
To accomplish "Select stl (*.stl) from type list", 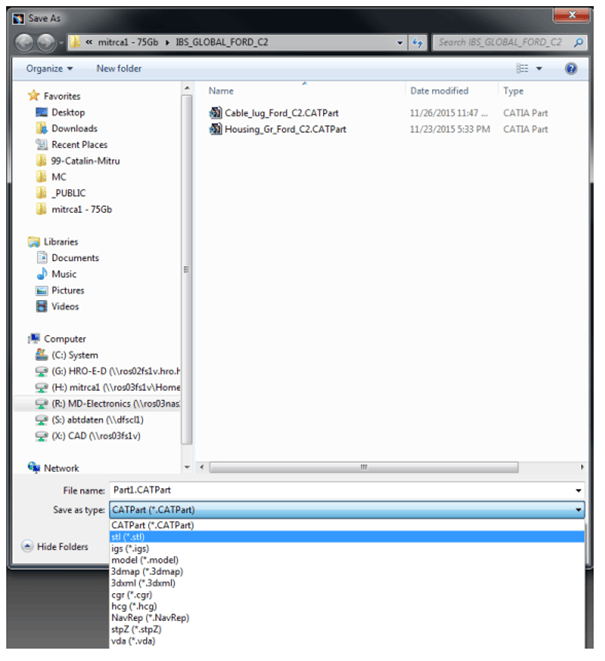I will pos(347,537).
